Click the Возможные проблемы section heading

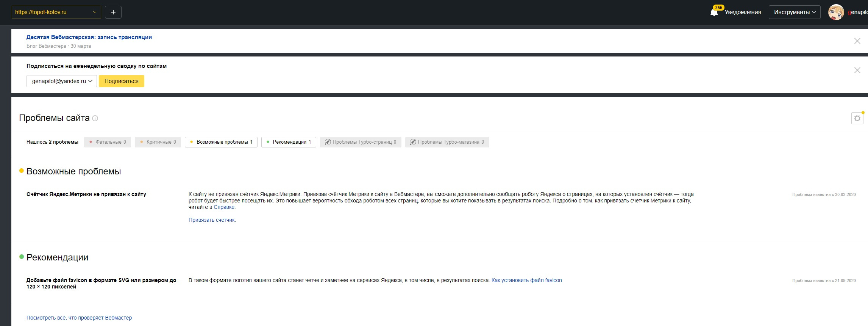(74, 171)
